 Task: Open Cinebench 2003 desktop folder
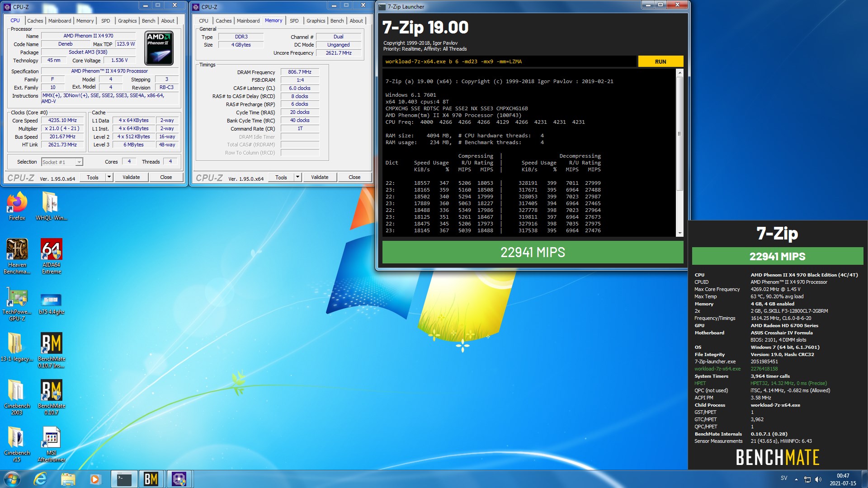[17, 397]
